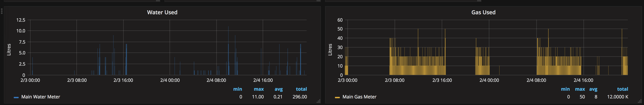The width and height of the screenshot is (644, 105).
Task: Click 2/3 08:00 on Water Used time axis
Action: (77, 80)
